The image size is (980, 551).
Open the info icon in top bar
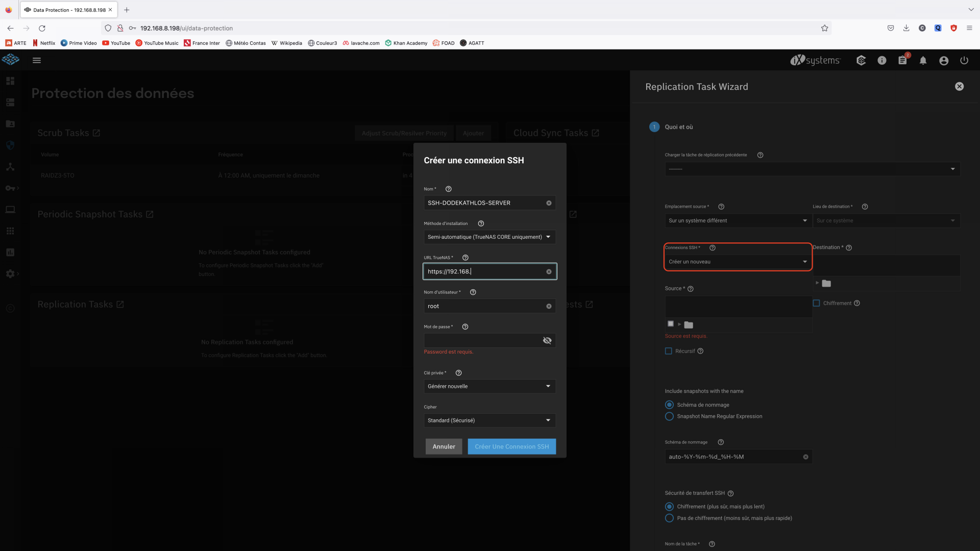click(x=882, y=61)
